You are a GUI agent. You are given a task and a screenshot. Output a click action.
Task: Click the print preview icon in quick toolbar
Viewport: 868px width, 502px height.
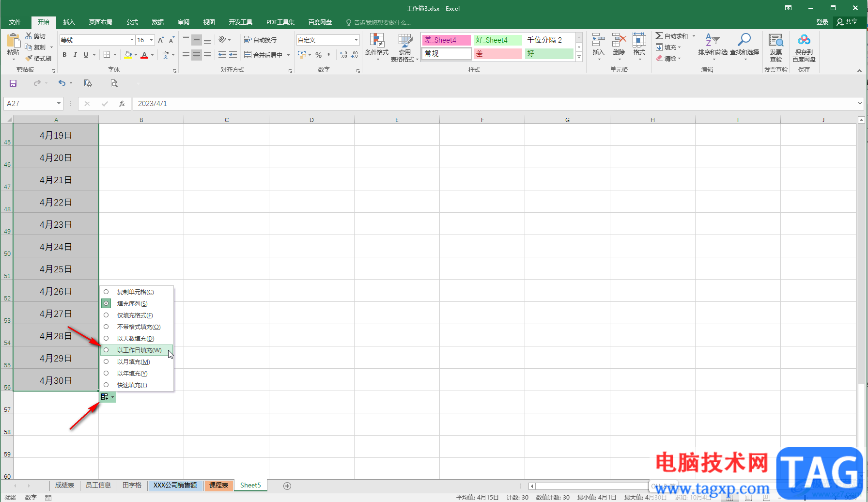click(x=114, y=83)
